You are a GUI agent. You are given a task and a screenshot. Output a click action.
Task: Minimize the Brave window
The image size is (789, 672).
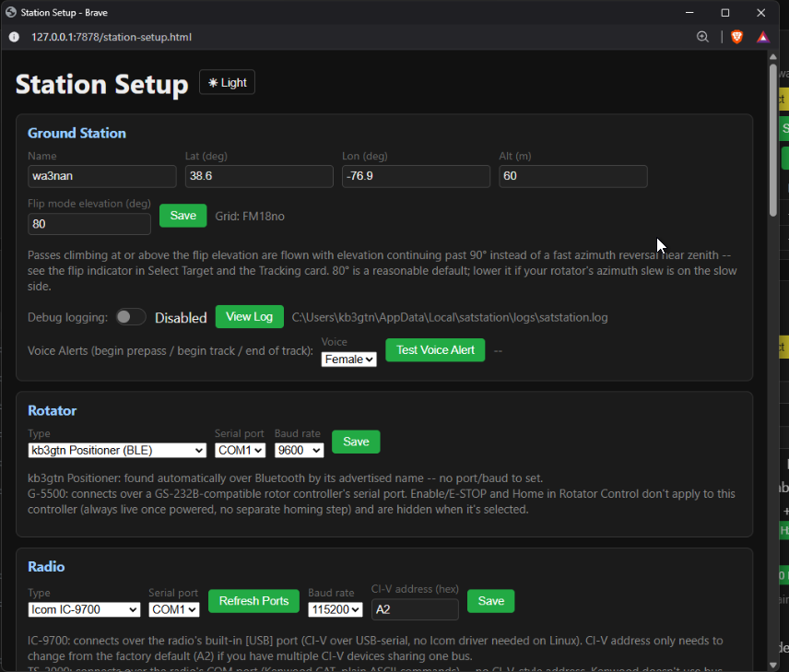689,13
